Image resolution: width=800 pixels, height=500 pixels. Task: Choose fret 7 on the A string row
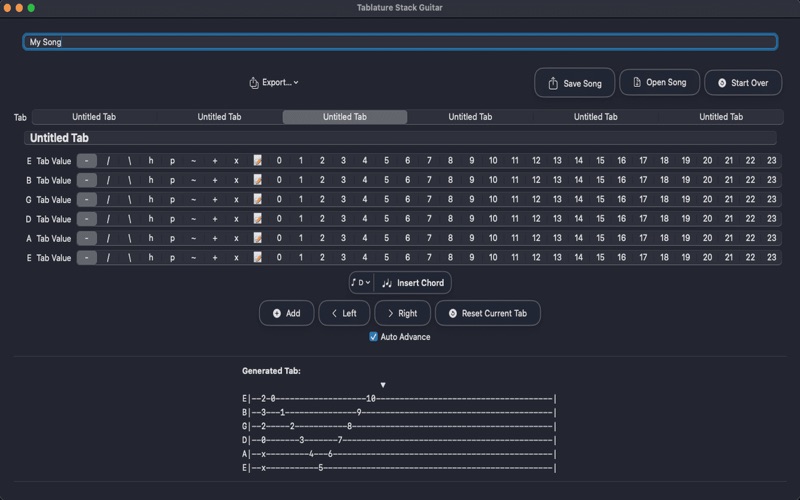(429, 238)
